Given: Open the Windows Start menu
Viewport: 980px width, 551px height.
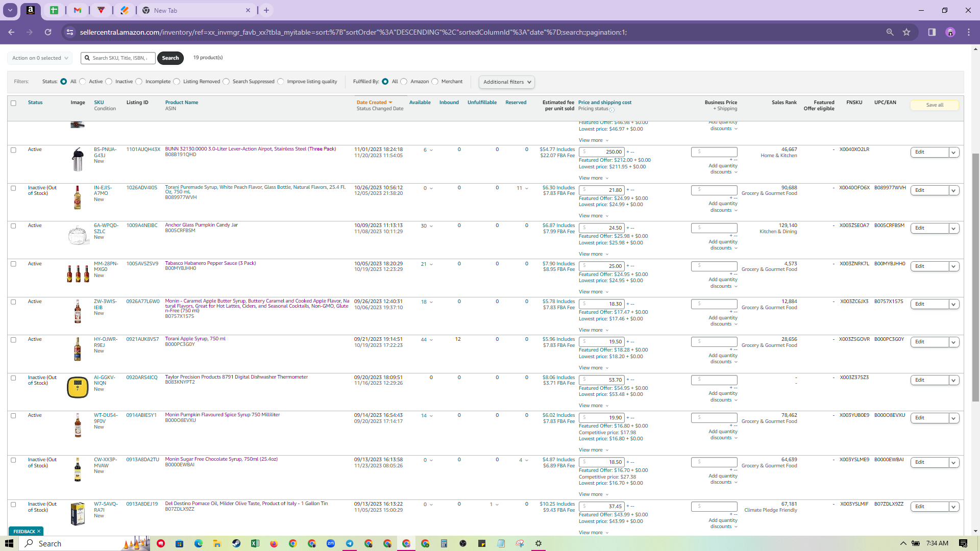Looking at the screenshot, I should click(x=9, y=543).
